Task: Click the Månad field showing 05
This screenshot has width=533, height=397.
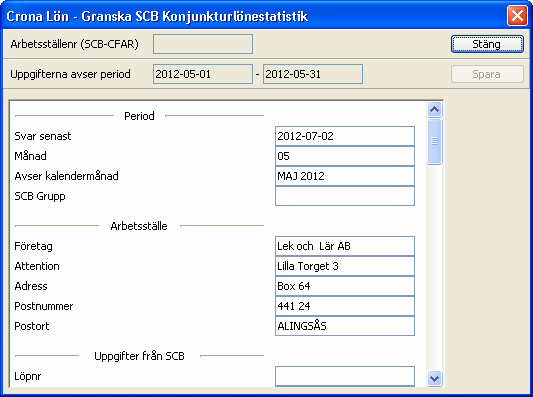Action: [x=345, y=156]
